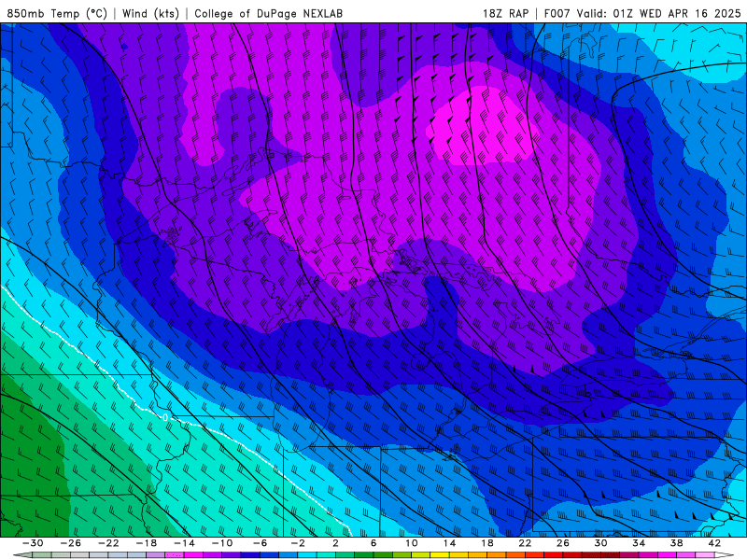Click the "-6" color scale label
The width and height of the screenshot is (747, 560).
click(x=261, y=543)
